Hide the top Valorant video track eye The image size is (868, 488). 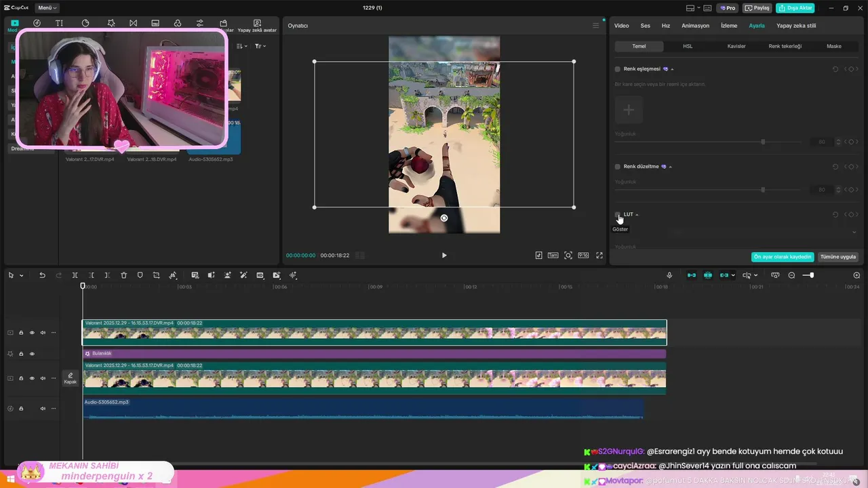point(32,333)
